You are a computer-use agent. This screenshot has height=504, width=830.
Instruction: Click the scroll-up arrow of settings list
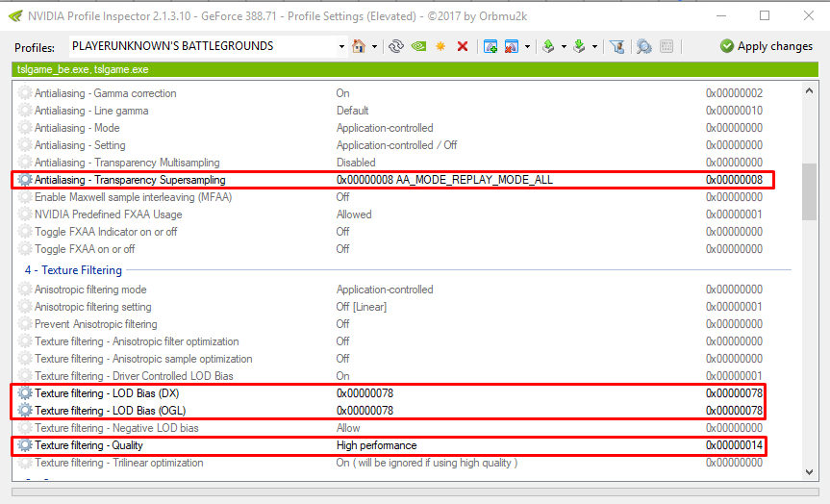click(809, 90)
